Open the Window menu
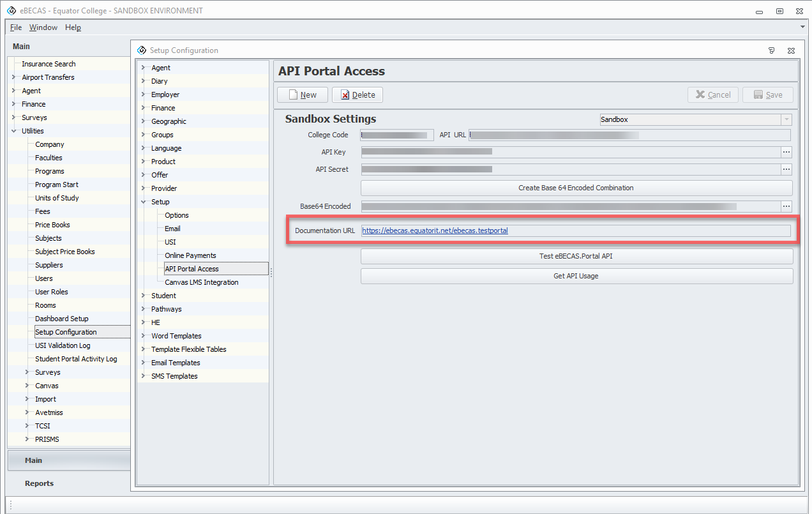812x514 pixels. point(43,27)
